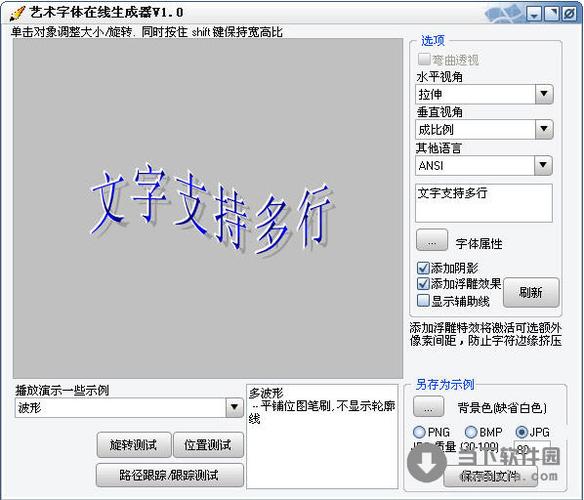The width and height of the screenshot is (584, 500).
Task: Click the 其他语言 label
Action: pyautogui.click(x=439, y=148)
